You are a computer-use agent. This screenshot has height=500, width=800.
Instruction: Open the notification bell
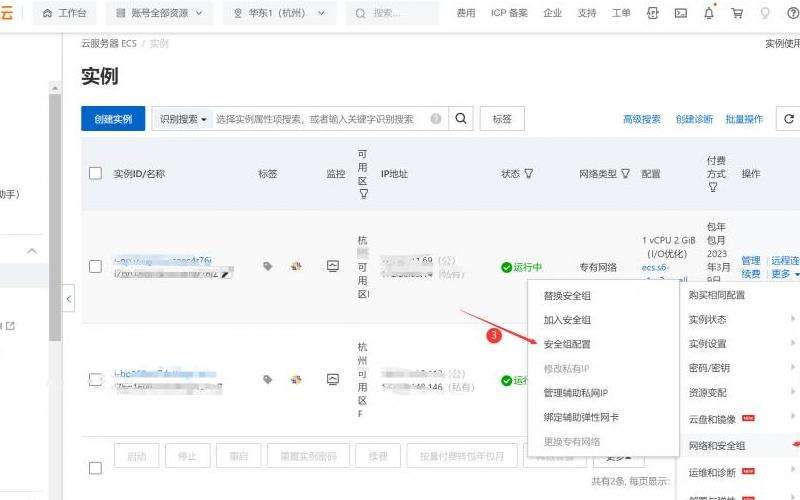coord(709,13)
